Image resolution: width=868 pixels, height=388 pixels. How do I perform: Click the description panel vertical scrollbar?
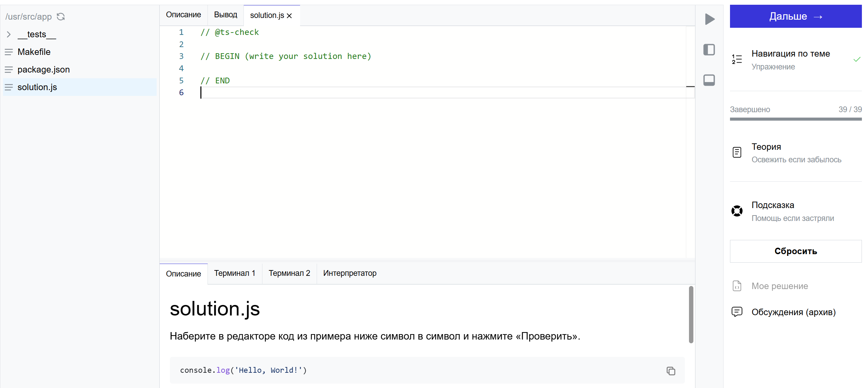click(x=691, y=314)
